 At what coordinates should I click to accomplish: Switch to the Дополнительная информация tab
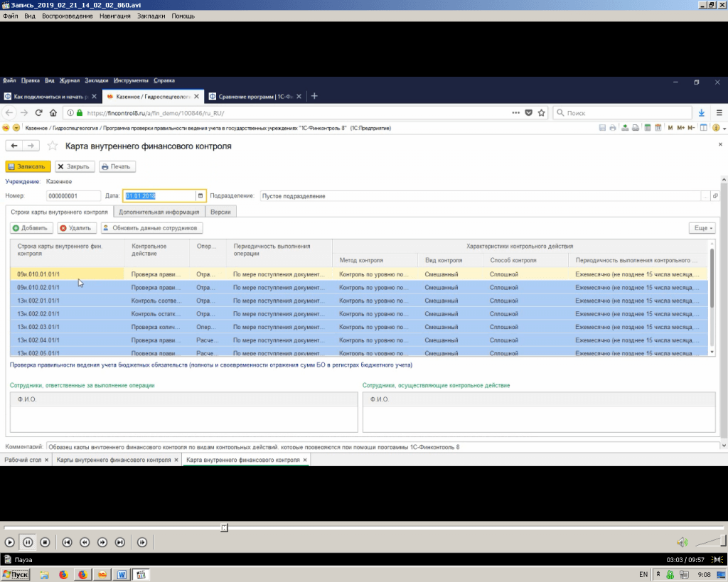coord(159,212)
